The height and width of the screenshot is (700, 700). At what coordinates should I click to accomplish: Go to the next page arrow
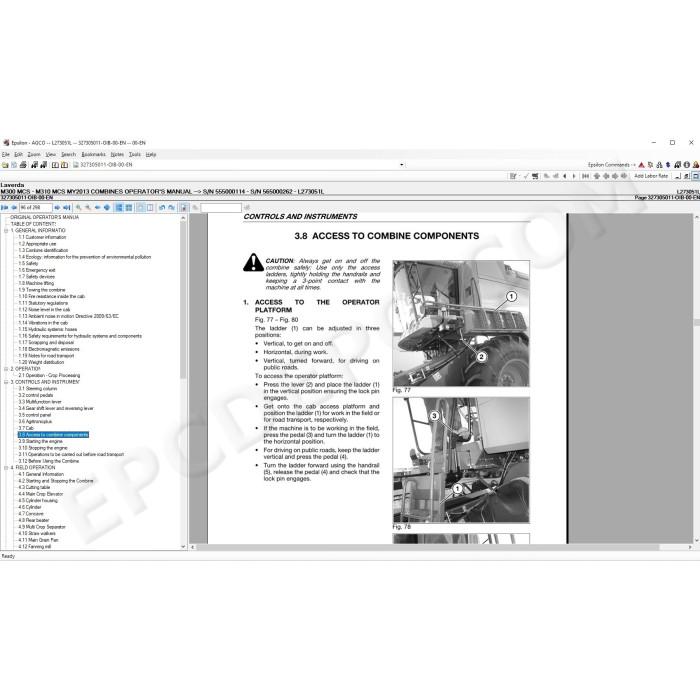[x=57, y=208]
